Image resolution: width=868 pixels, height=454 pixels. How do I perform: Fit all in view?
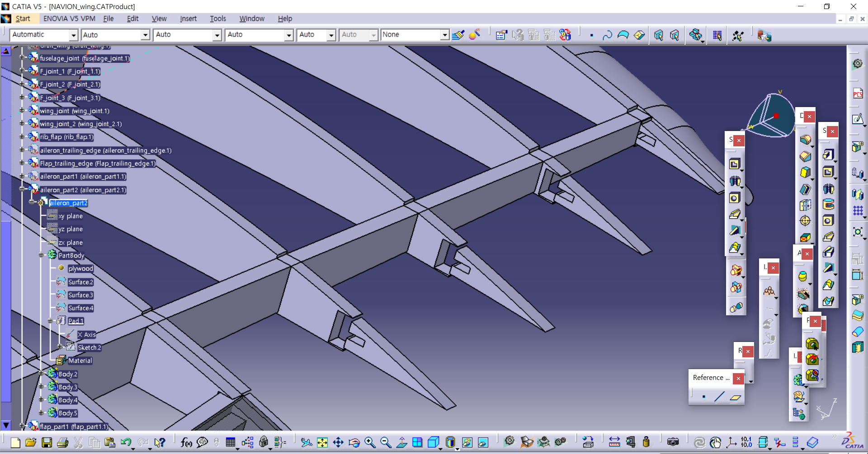tap(322, 442)
